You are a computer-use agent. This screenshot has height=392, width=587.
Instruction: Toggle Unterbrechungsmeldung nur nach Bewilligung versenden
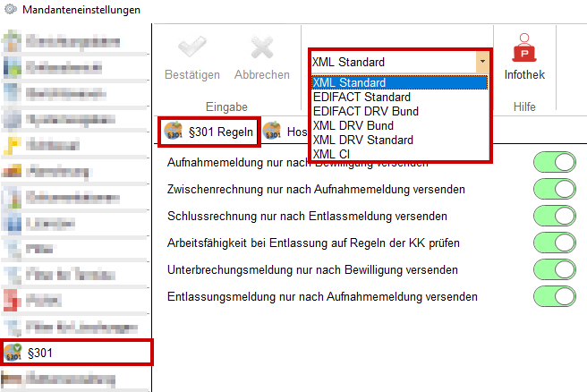pyautogui.click(x=555, y=270)
